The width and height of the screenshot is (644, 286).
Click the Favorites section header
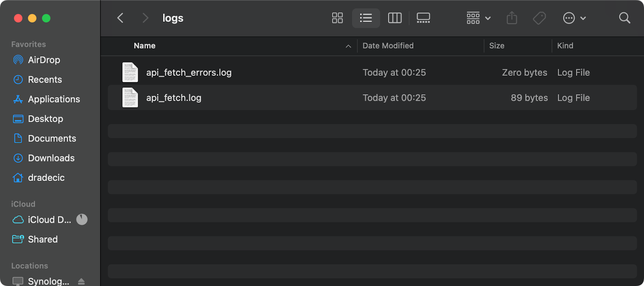tap(29, 44)
